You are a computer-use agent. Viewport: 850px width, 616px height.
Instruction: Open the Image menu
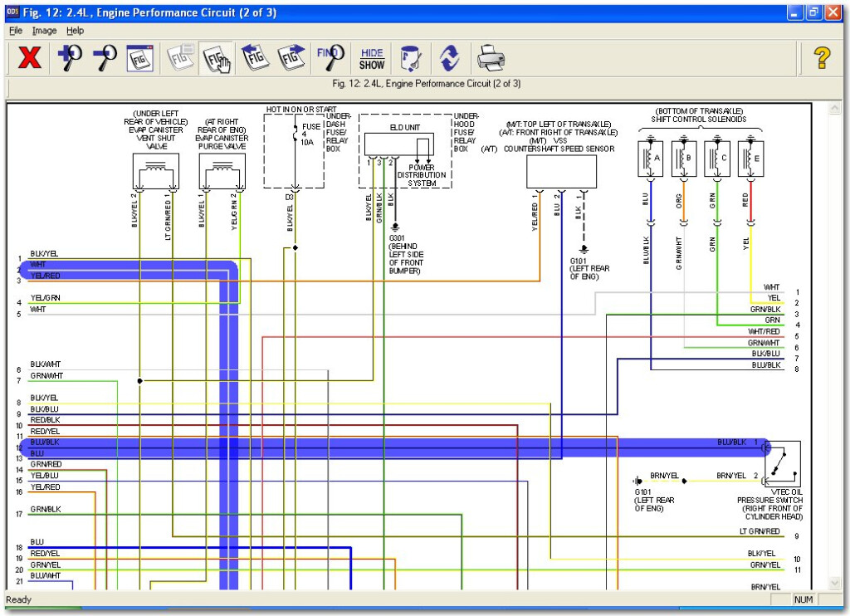pos(44,31)
